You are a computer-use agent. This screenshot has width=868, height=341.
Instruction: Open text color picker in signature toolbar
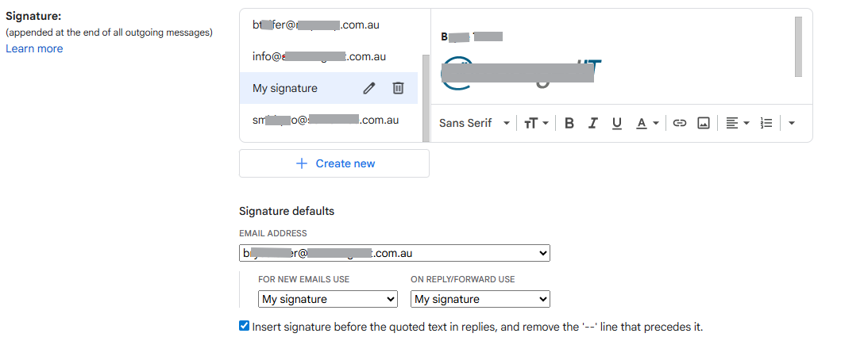[647, 123]
